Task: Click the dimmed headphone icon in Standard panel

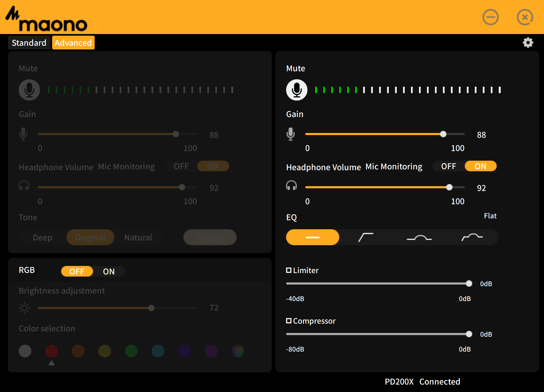Action: click(24, 185)
